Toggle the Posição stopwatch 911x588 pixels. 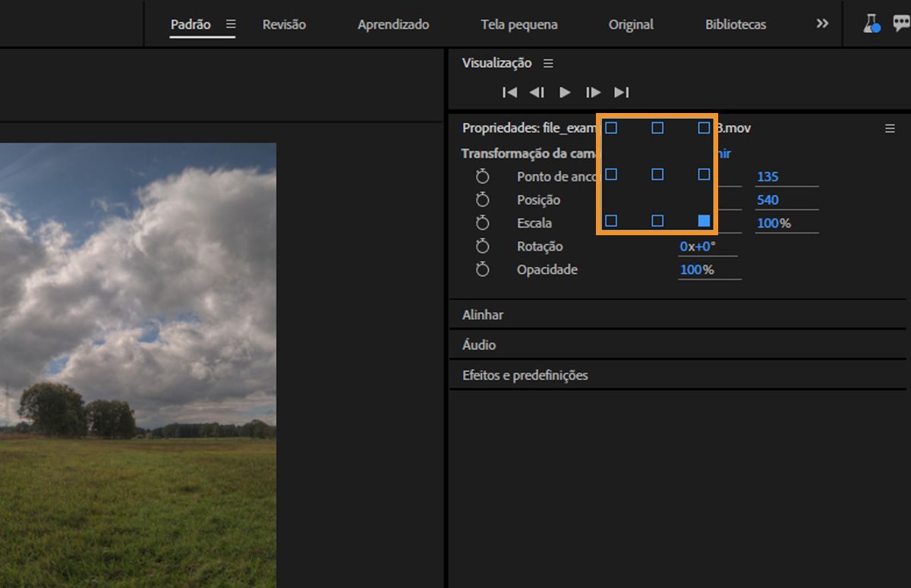(x=482, y=200)
